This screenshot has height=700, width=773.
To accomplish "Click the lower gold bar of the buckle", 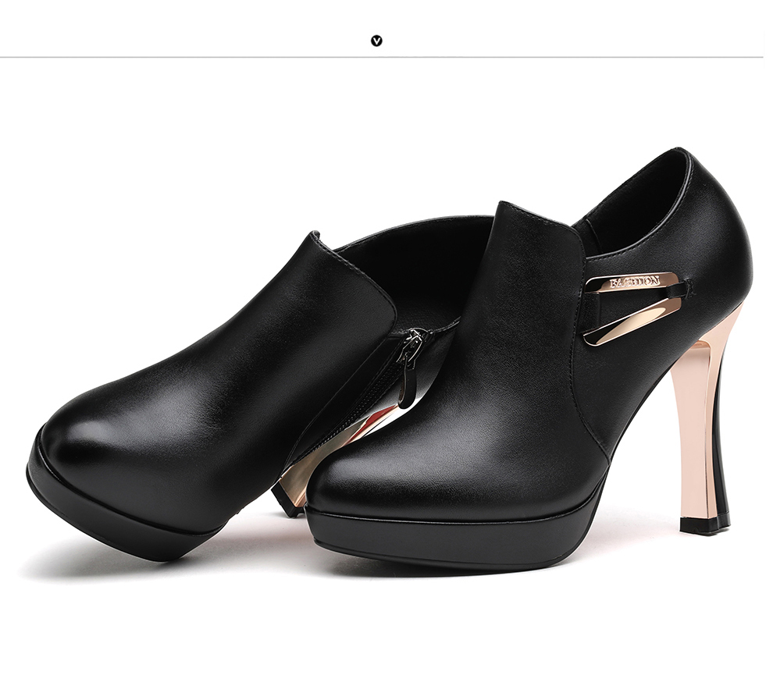I will coord(632,322).
